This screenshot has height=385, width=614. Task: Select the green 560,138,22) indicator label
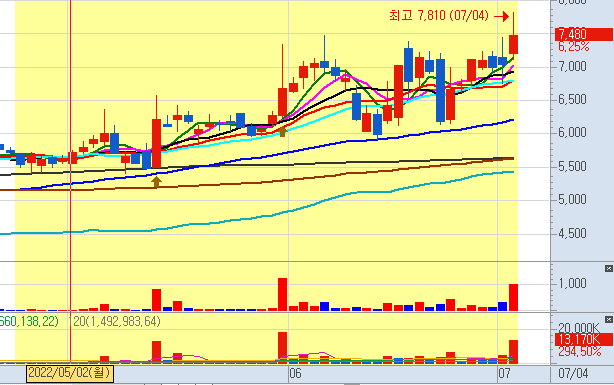29,322
